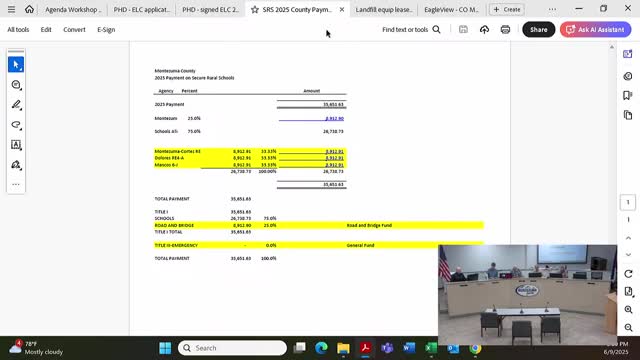Open the Fill and Sign tool
This screenshot has width=640, height=360.
tap(16, 164)
